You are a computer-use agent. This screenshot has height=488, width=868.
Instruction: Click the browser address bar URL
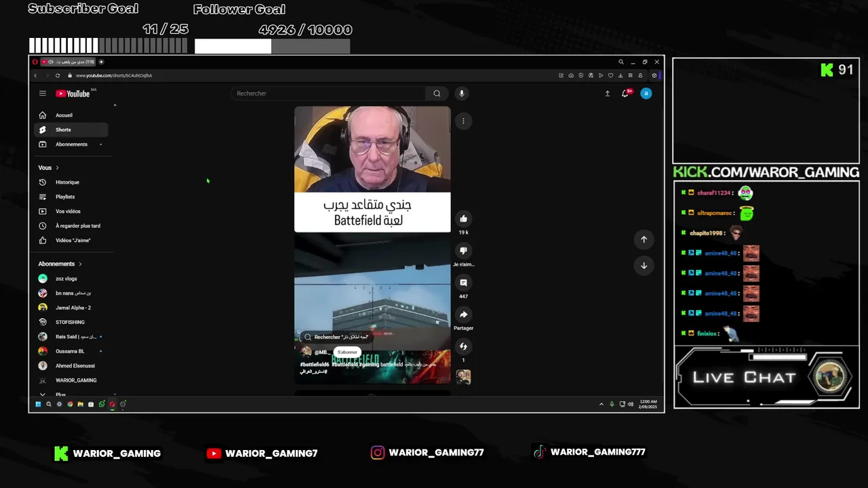click(x=114, y=75)
